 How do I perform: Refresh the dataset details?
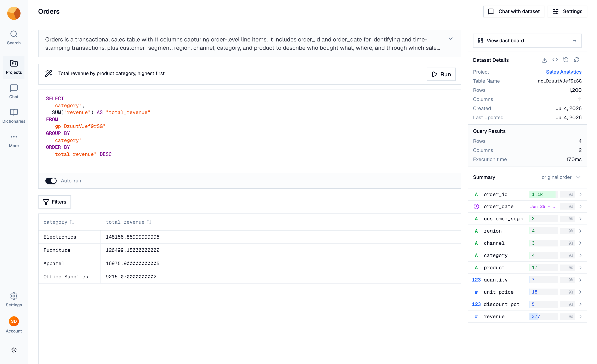click(x=577, y=60)
